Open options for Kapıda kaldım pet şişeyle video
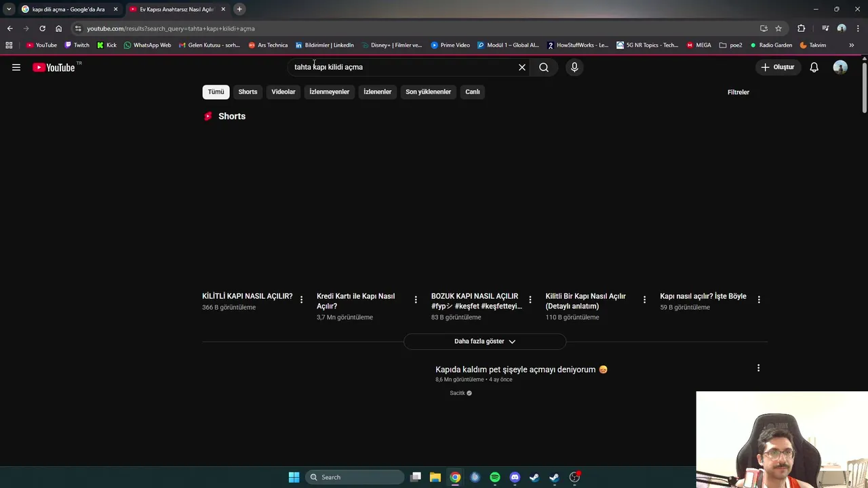 tap(758, 368)
